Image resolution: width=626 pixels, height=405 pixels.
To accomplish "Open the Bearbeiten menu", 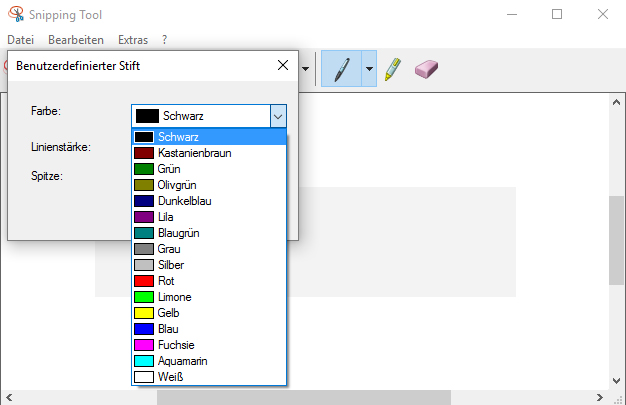I will pos(76,40).
